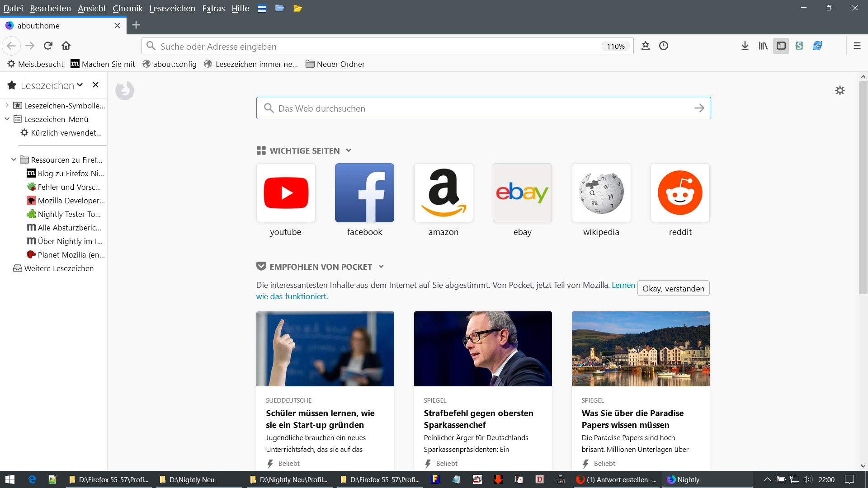Open the Extras menu
Image resolution: width=868 pixels, height=488 pixels.
pos(213,8)
